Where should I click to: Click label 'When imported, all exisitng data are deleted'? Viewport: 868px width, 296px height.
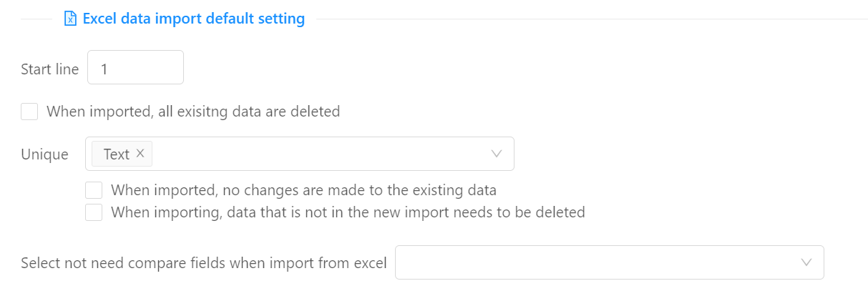pos(193,112)
